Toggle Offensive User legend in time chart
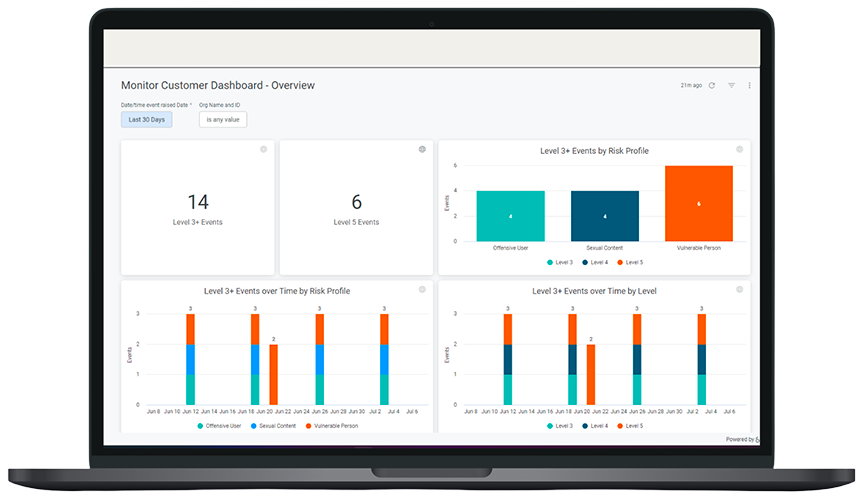Image resolution: width=860 pixels, height=501 pixels. tap(220, 426)
